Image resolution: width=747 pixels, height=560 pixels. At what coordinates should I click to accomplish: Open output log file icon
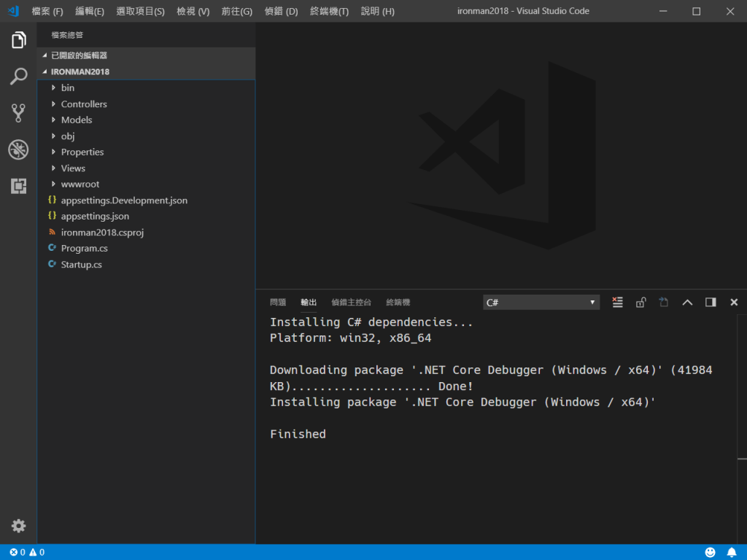[664, 303]
